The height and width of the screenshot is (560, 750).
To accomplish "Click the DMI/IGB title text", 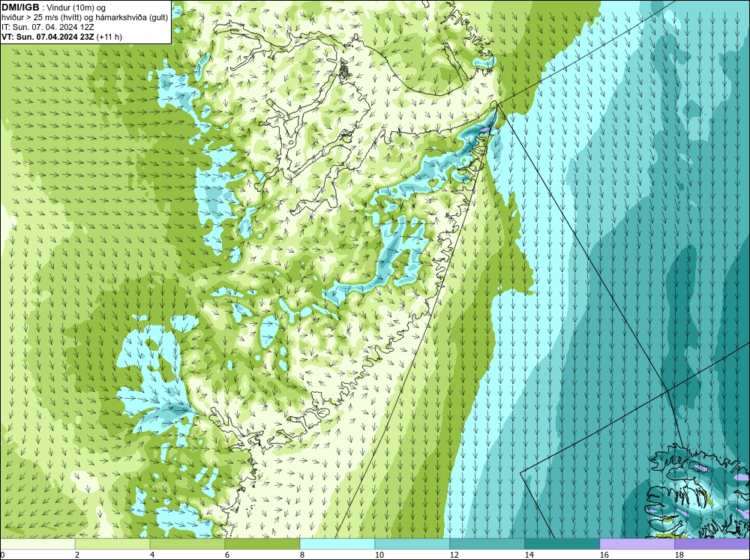I will pyautogui.click(x=20, y=7).
